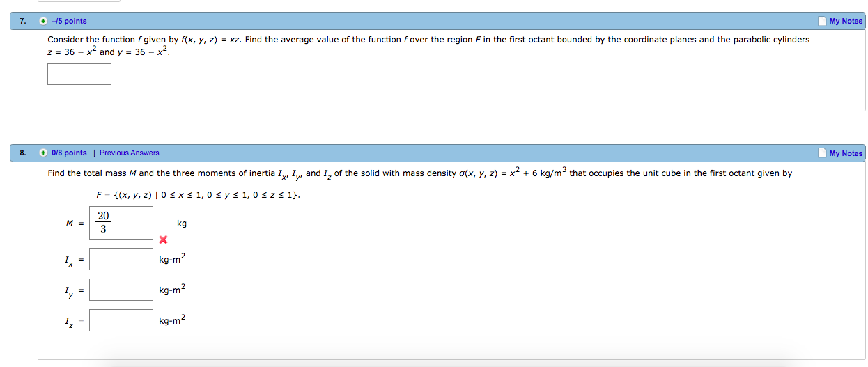Click the notepad icon for question 7
This screenshot has width=868, height=367.
point(822,21)
